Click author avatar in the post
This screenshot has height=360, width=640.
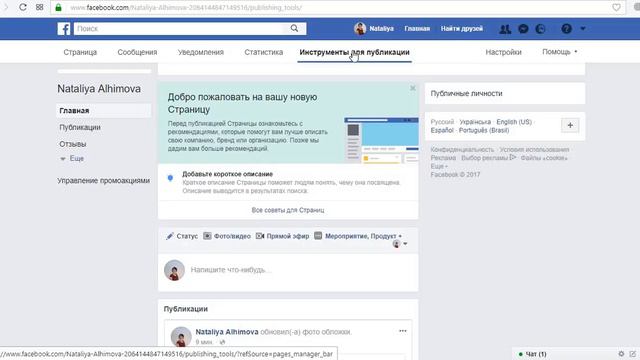[181, 337]
